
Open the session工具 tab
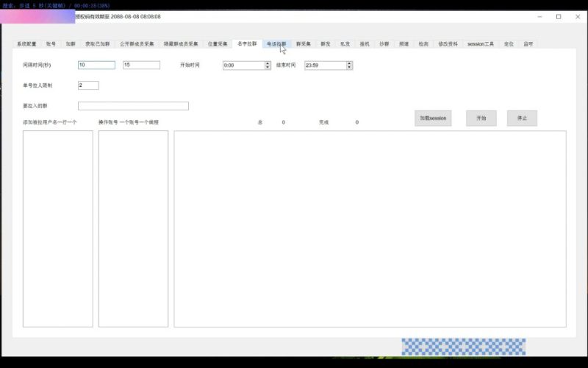[480, 44]
